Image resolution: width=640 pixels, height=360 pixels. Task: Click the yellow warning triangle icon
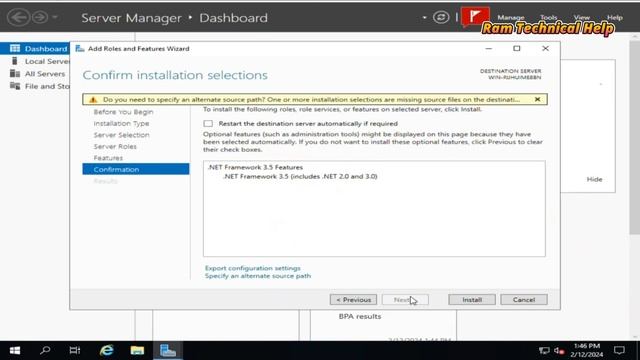(93, 100)
